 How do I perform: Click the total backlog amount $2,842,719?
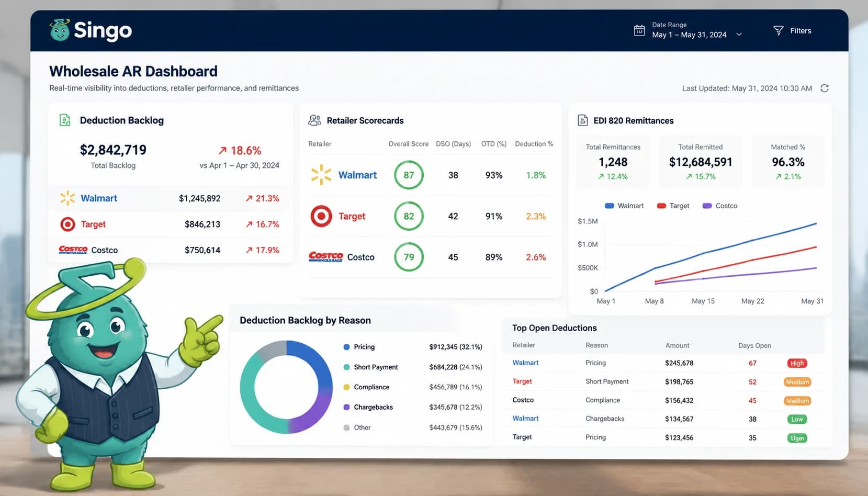pos(113,150)
